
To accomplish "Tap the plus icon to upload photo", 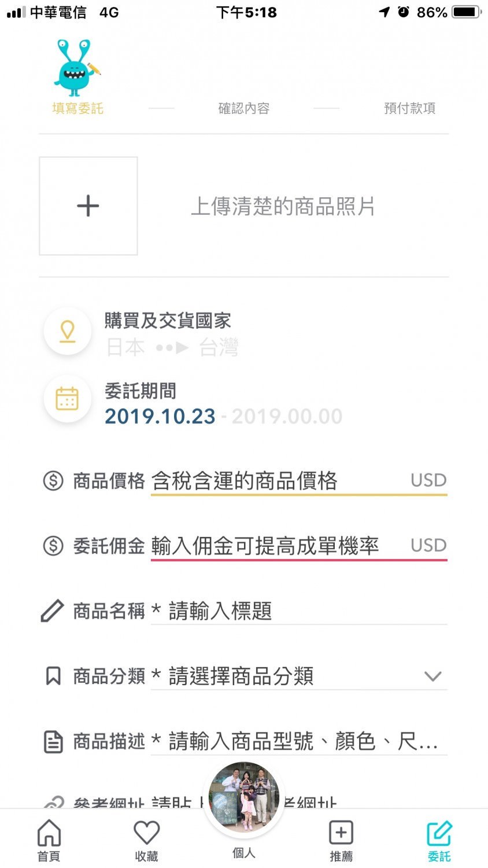I will click(x=88, y=206).
